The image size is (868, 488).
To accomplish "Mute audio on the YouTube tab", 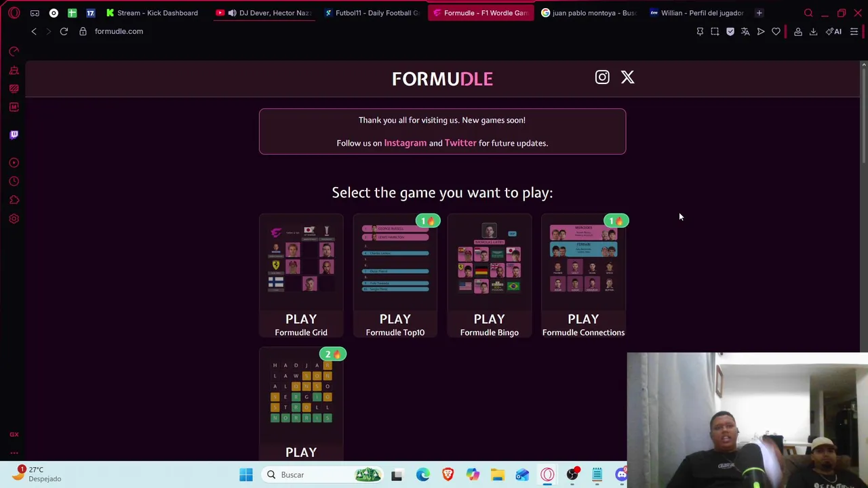I will (233, 13).
